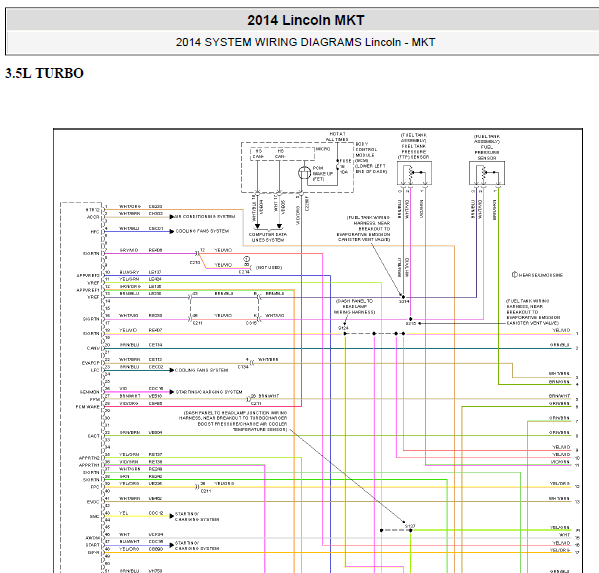This screenshot has width=599, height=573.
Task: Click the arrowhead pointing to Air Conditioning System
Action: tap(172, 217)
